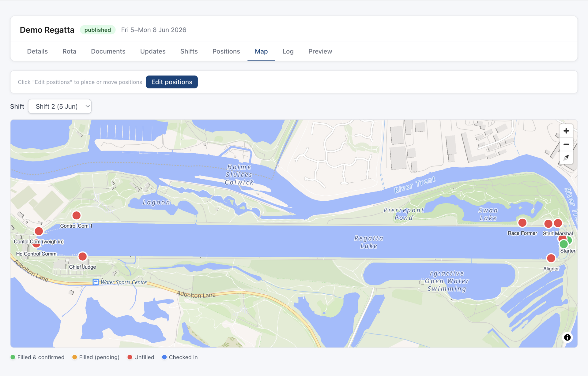Viewport: 588px width, 376px height.
Task: Click the Fri 5–Mon 8 Jun 2026 date
Action: tap(154, 30)
